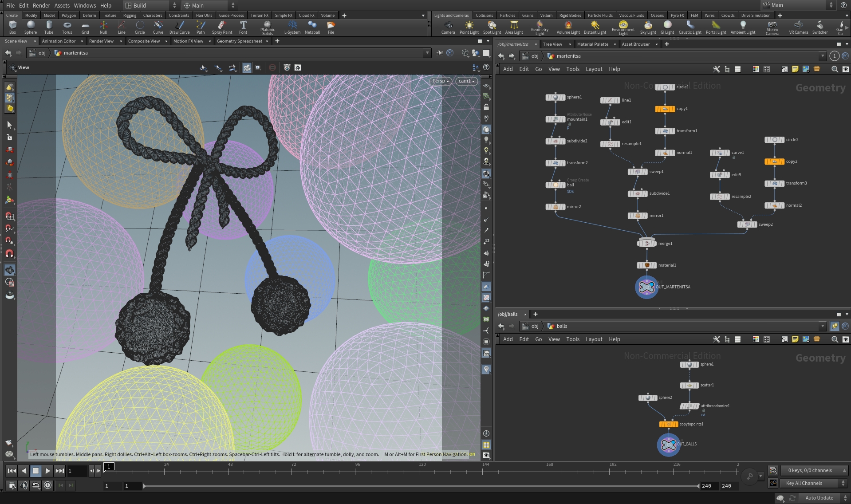This screenshot has height=504, width=851.
Task: Add a Distant Light
Action: 595,28
